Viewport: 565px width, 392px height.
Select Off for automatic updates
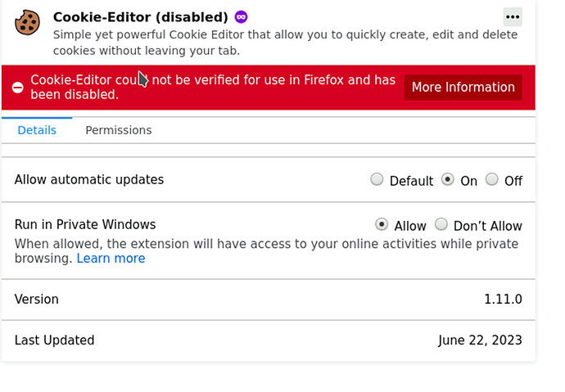(x=492, y=180)
